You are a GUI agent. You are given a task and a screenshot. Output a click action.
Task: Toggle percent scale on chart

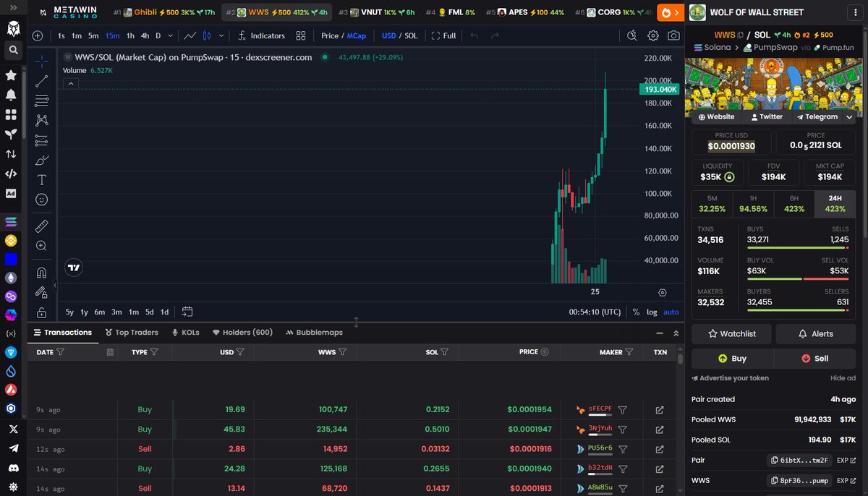[636, 312]
